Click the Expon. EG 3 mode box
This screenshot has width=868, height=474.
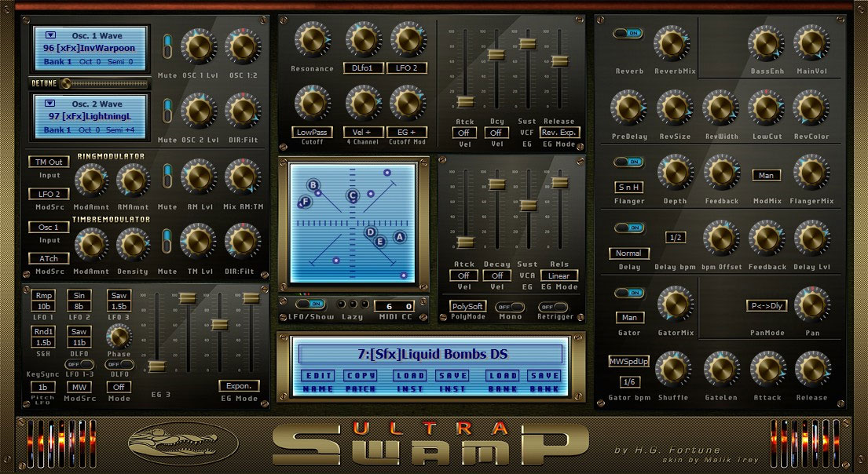[x=239, y=385]
